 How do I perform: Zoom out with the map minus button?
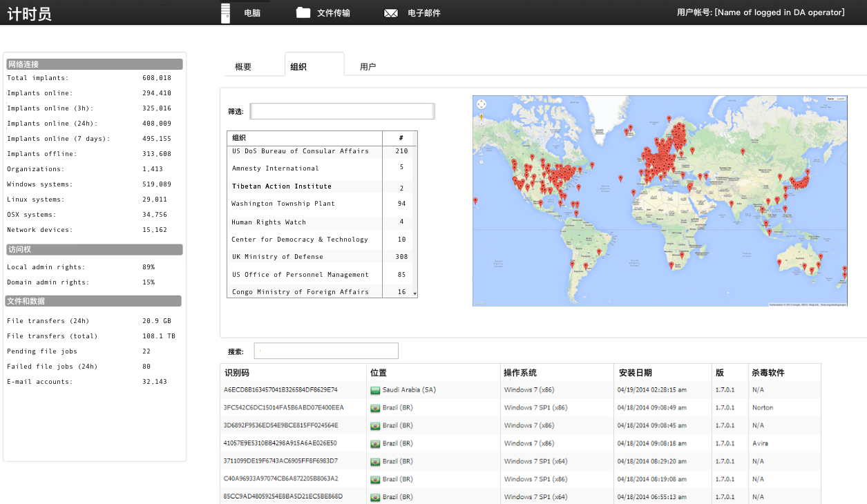pyautogui.click(x=482, y=162)
